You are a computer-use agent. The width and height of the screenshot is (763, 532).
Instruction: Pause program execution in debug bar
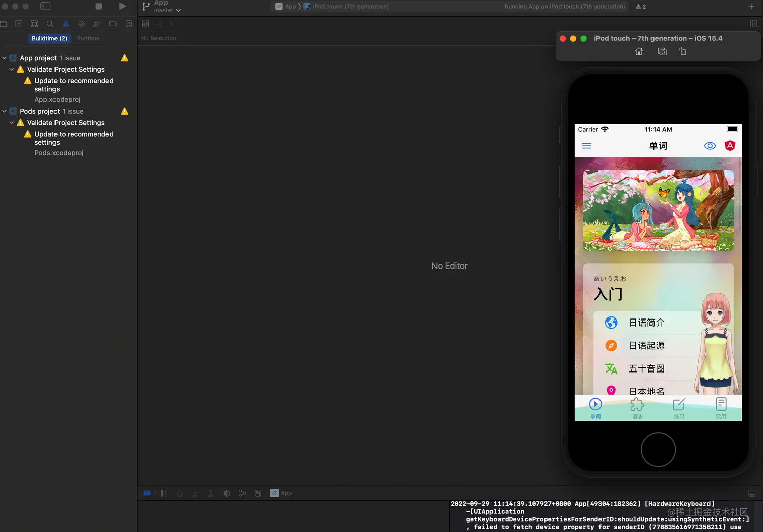163,493
